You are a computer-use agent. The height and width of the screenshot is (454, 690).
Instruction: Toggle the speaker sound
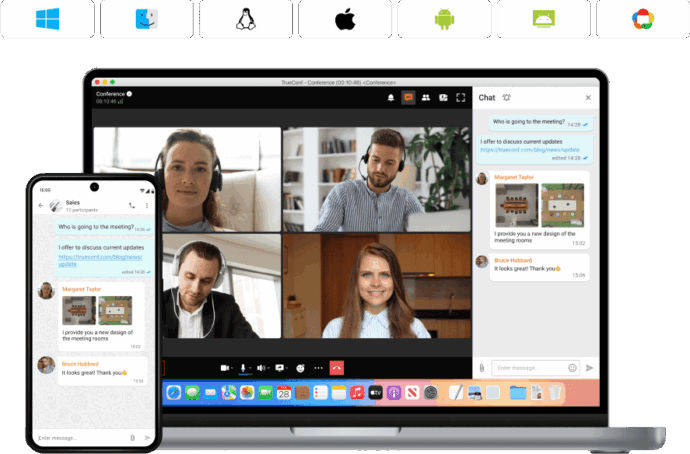tap(261, 368)
